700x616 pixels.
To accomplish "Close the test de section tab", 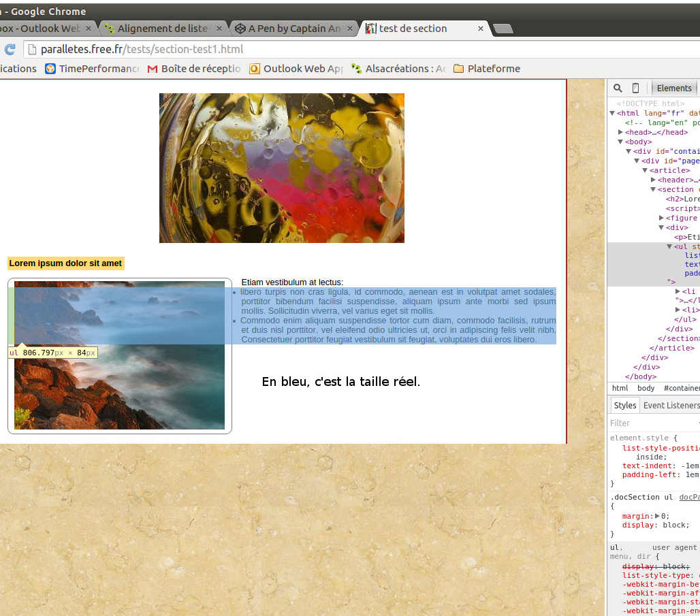I will 481,29.
